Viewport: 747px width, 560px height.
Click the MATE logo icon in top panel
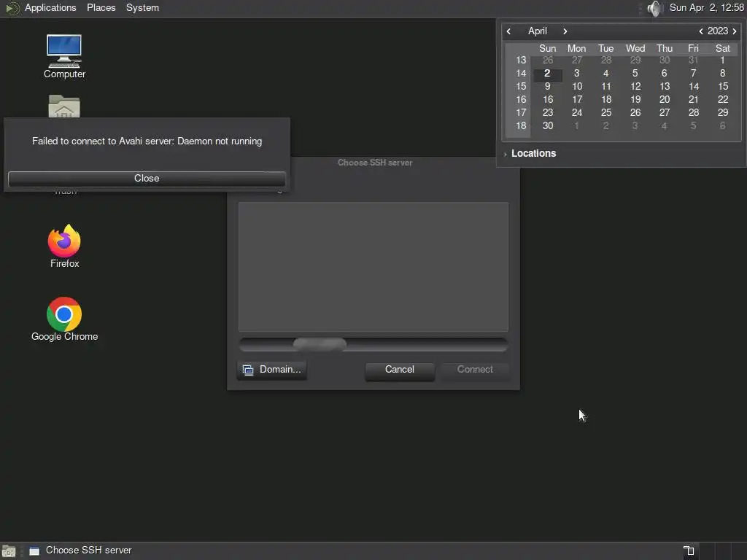click(x=12, y=8)
